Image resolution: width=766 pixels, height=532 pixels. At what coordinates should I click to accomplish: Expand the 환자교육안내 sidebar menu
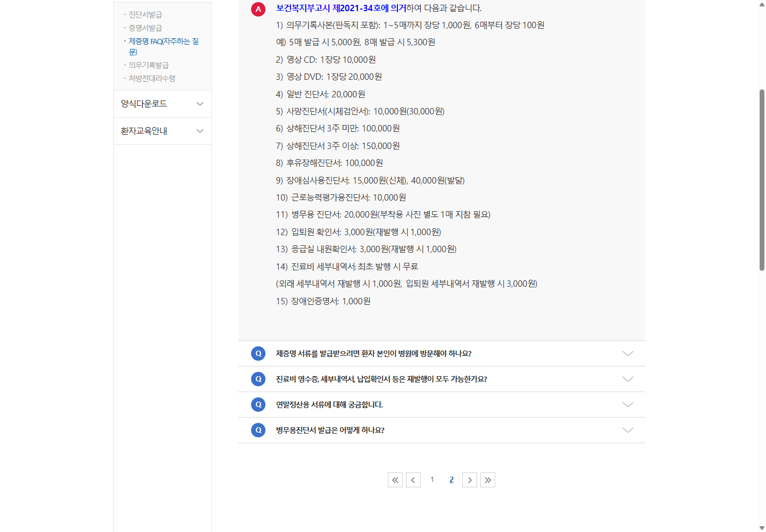pyautogui.click(x=162, y=131)
